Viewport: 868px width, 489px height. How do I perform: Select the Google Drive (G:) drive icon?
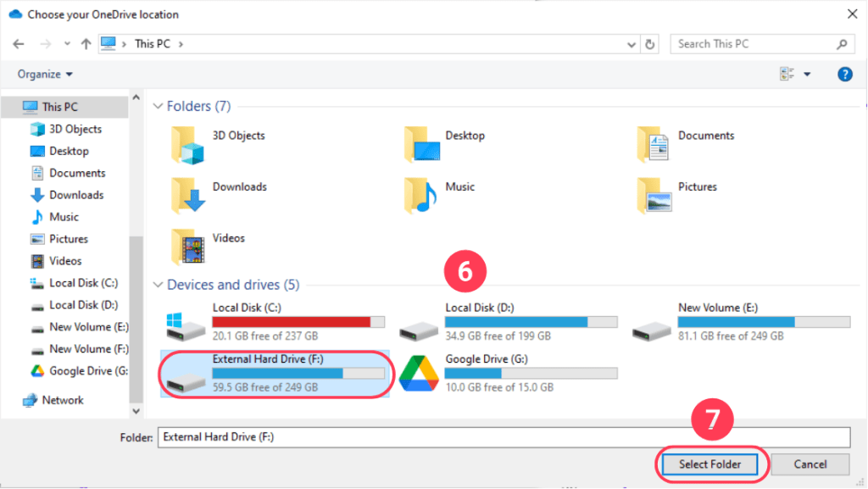(417, 371)
